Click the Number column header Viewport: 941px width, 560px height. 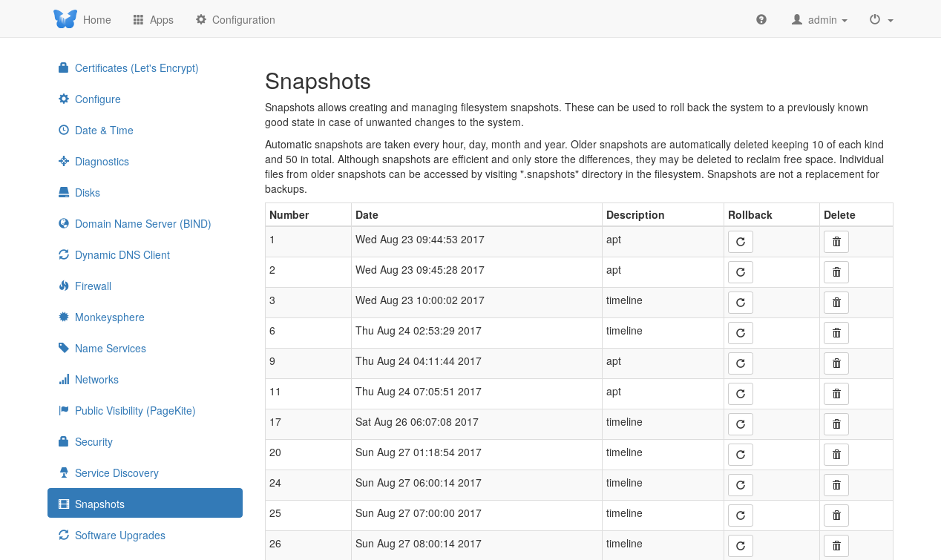click(x=289, y=215)
